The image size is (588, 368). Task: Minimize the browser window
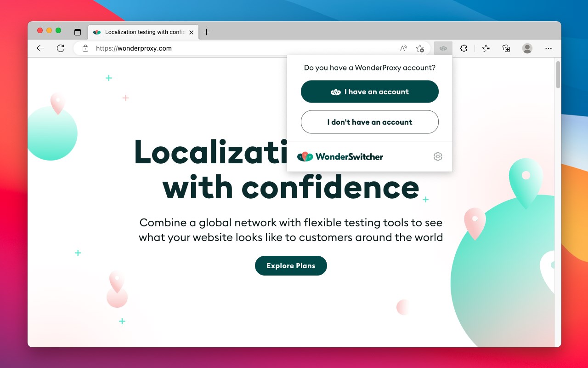[x=49, y=30]
